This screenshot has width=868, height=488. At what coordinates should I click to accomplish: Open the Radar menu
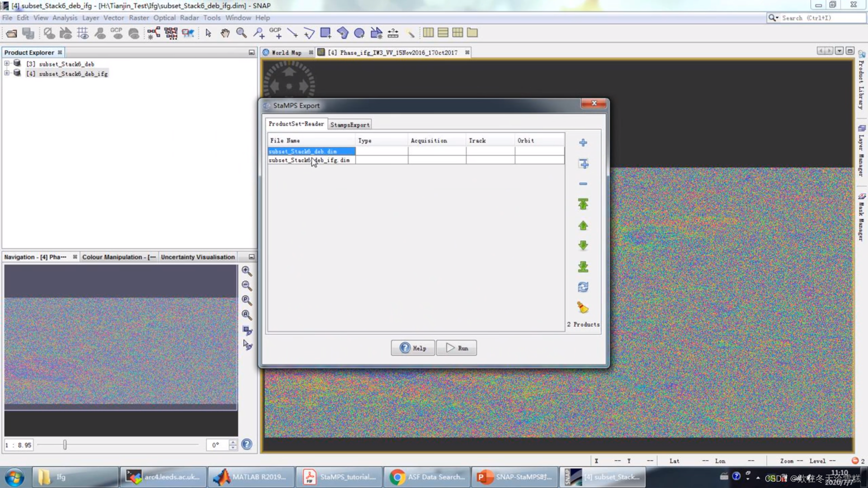click(x=189, y=18)
